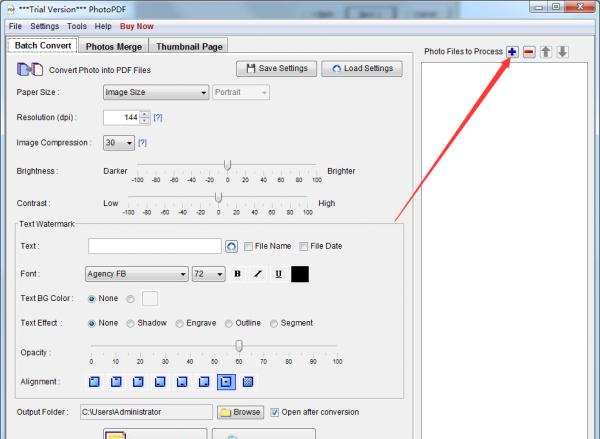Image resolution: width=600 pixels, height=439 pixels.
Task: Align watermark to top right
Action: click(138, 382)
